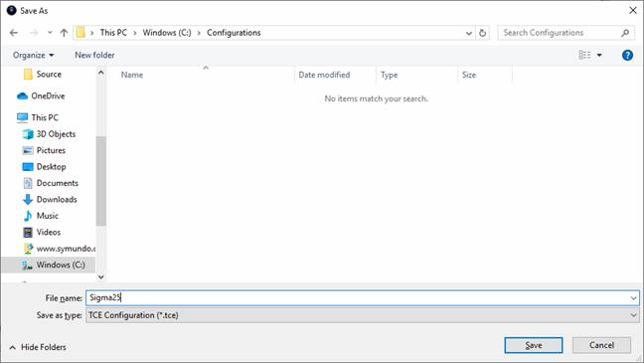Expand the address bar previous locations
644x363 pixels.
pyautogui.click(x=469, y=33)
